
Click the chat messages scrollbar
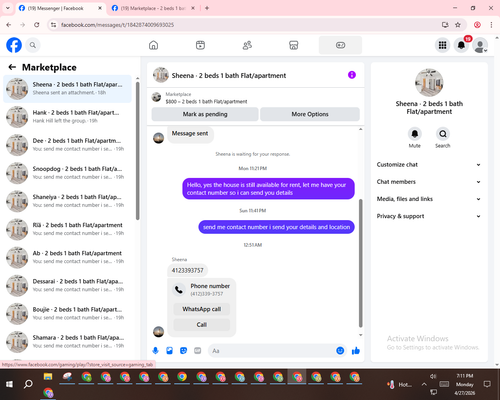tap(360, 263)
